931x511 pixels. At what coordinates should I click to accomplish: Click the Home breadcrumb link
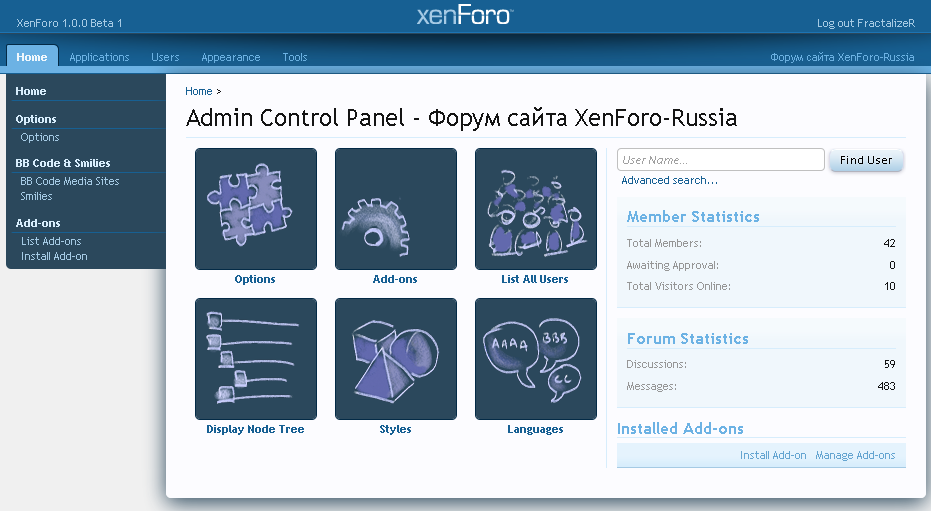point(198,91)
